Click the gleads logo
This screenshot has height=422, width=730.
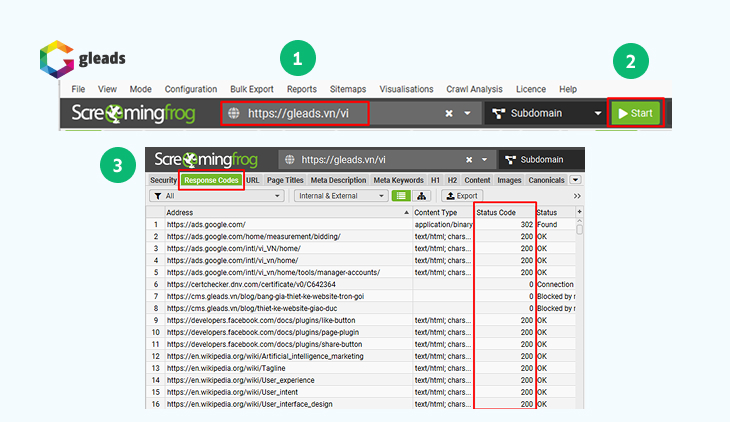click(x=82, y=59)
